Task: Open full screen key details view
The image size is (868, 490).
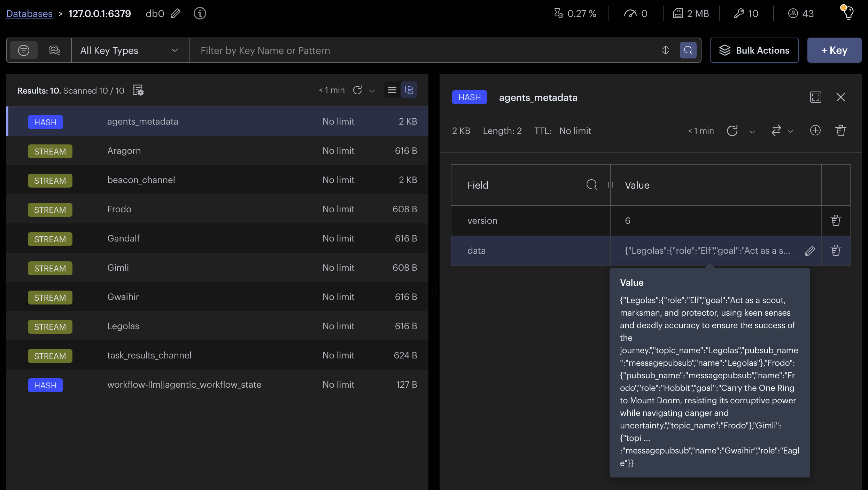Action: point(815,97)
